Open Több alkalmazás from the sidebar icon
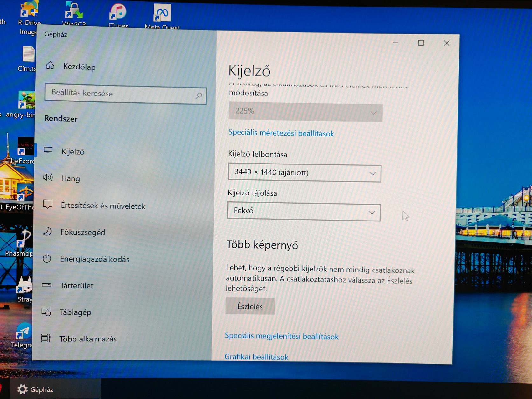This screenshot has width=532, height=399. 46,338
